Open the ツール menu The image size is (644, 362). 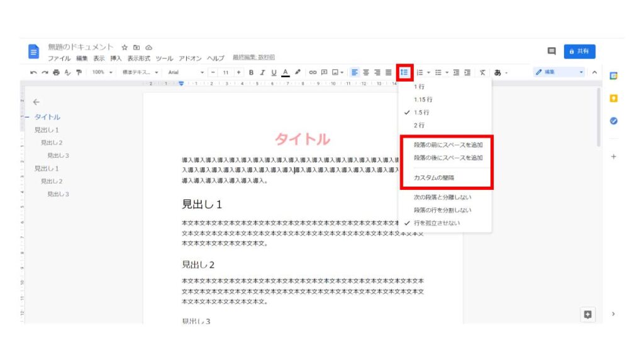click(164, 58)
